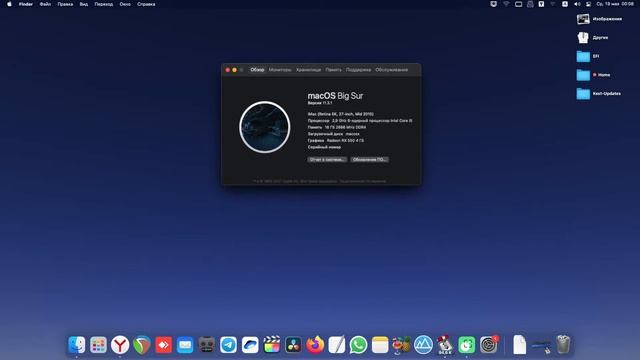This screenshot has height=360, width=640.
Task: Open the Trash in the dock
Action: tap(563, 345)
